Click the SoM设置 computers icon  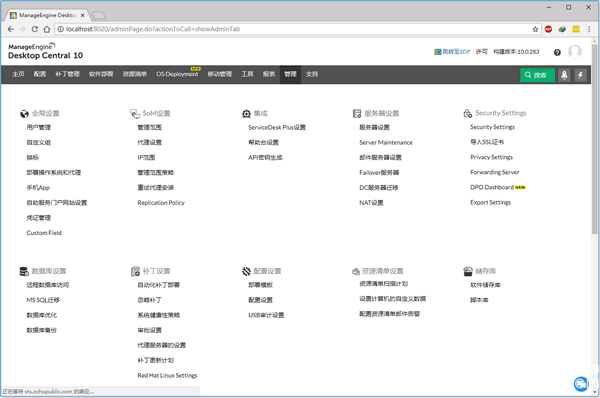135,114
